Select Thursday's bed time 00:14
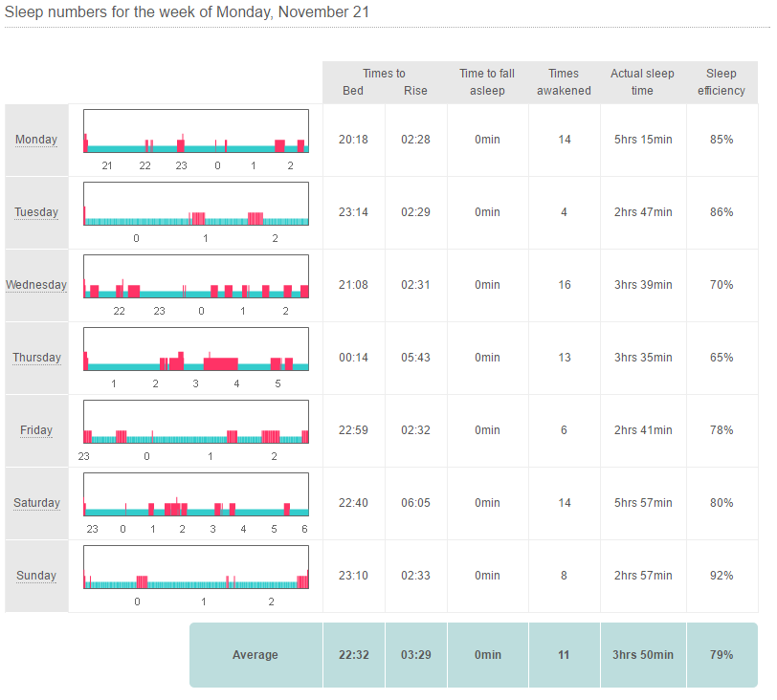 tap(353, 358)
